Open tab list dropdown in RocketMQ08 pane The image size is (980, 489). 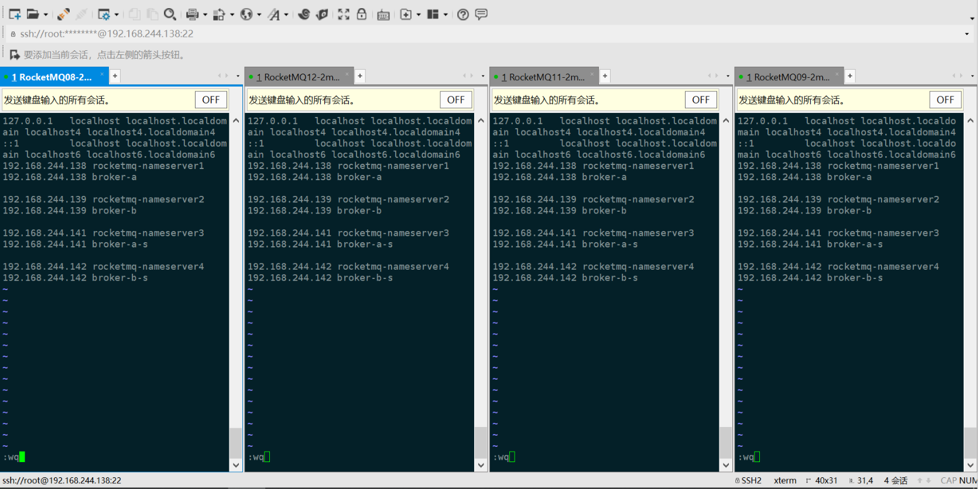tap(238, 76)
